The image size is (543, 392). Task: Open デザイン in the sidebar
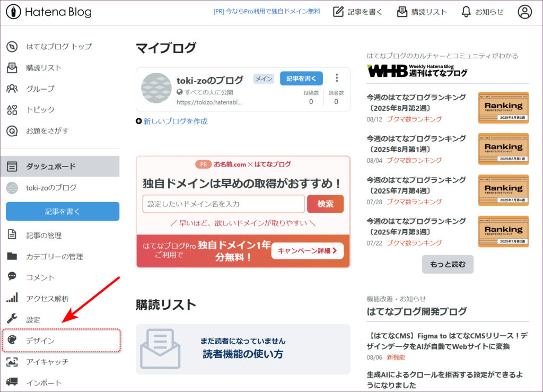coord(40,341)
